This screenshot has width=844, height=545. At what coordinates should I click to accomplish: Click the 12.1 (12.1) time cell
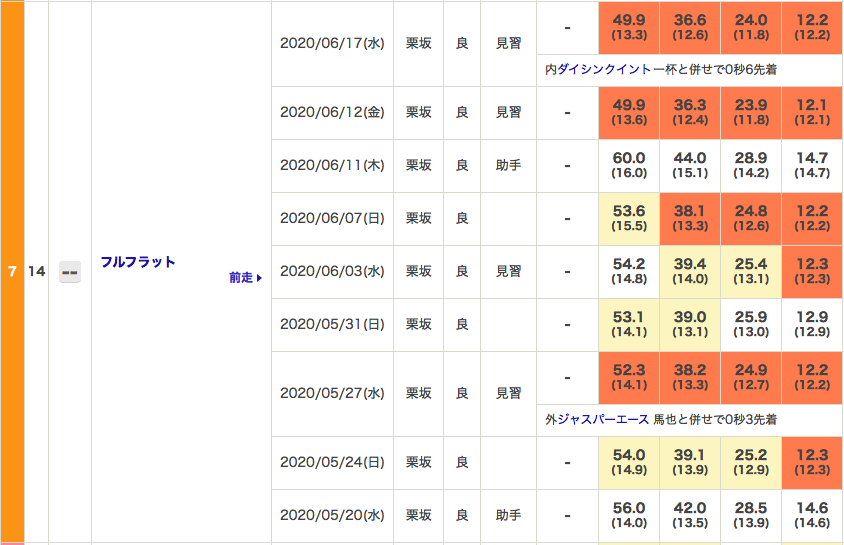tap(812, 112)
